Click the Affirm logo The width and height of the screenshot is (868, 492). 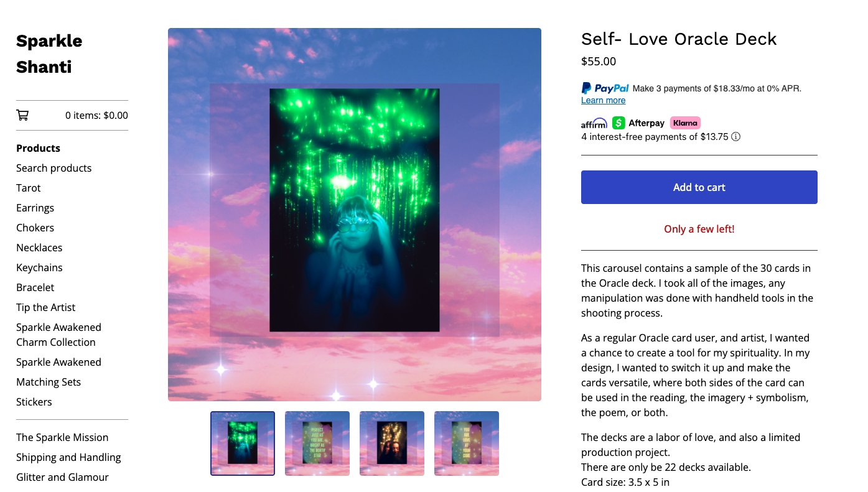point(594,123)
